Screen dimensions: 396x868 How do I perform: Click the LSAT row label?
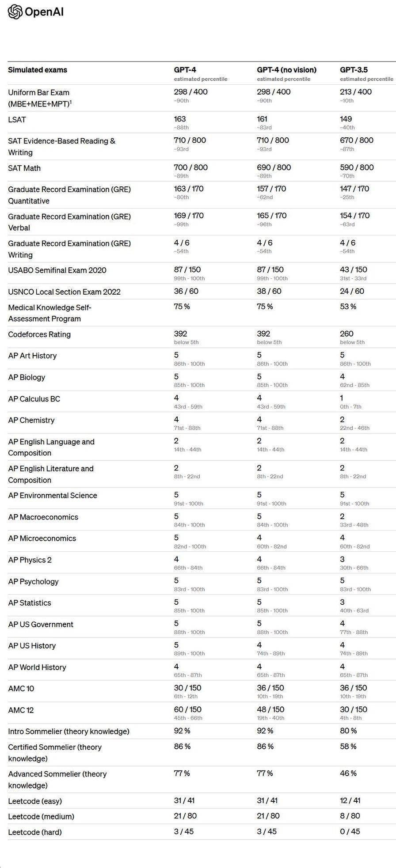click(x=17, y=120)
